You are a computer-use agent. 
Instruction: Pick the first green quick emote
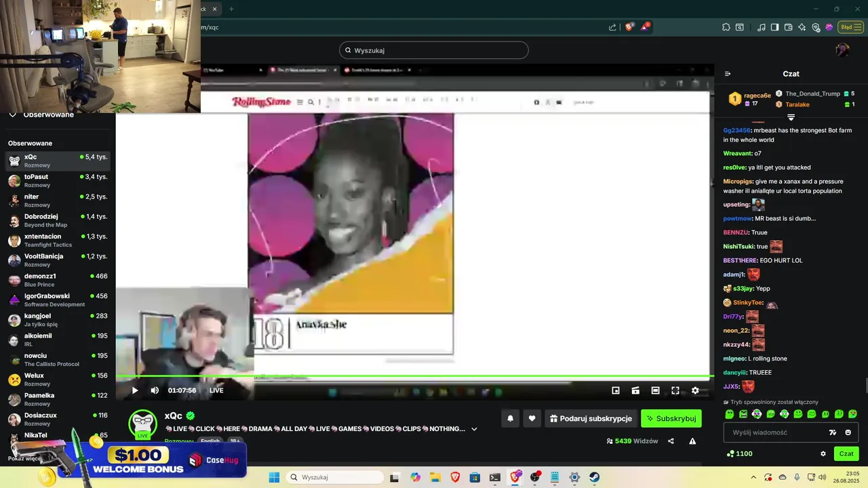(730, 414)
